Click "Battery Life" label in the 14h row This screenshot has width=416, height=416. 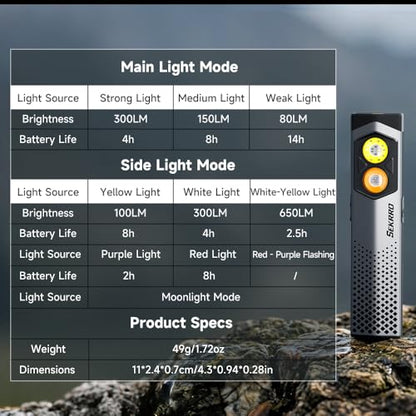[48, 139]
